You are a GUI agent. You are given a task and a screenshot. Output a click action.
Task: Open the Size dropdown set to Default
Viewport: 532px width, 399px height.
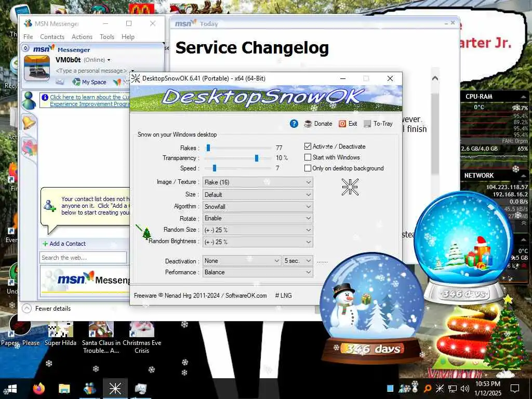tap(258, 195)
